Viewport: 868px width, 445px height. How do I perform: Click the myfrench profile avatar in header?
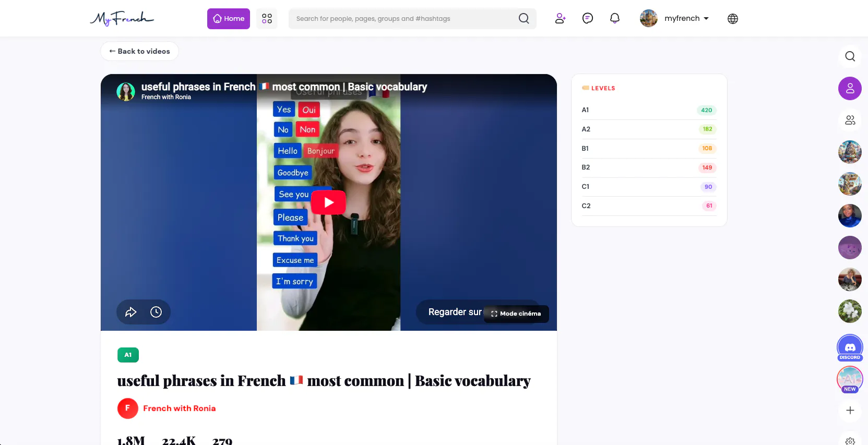click(x=649, y=18)
